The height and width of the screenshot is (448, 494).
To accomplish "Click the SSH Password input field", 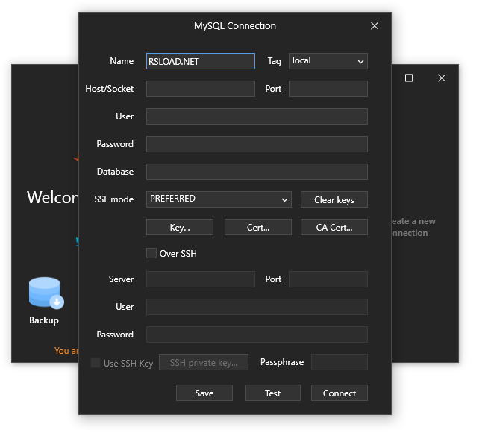I will [x=257, y=335].
